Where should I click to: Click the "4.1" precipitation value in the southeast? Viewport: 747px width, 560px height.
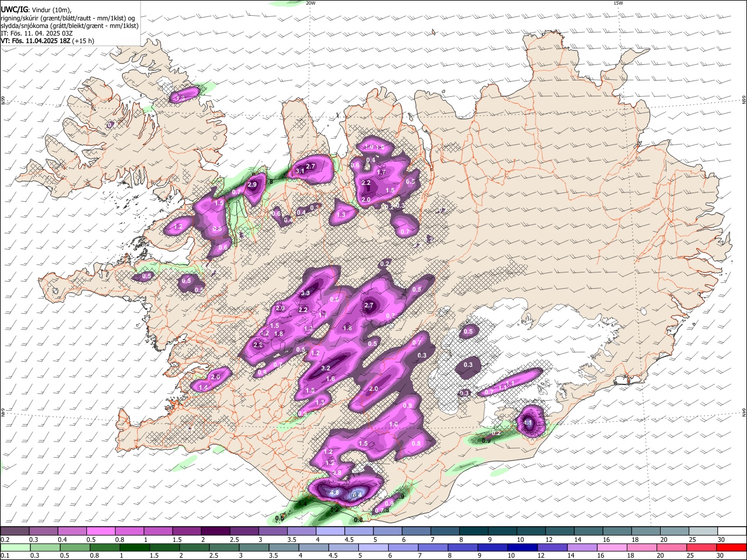tap(528, 423)
